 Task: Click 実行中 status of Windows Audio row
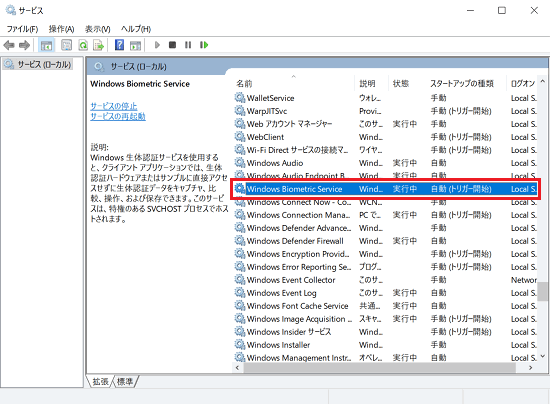click(x=405, y=163)
